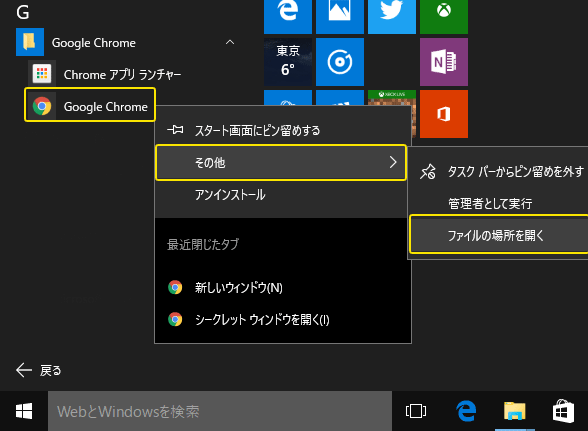
Task: Choose アンインストール from context menu
Action: coord(281,195)
